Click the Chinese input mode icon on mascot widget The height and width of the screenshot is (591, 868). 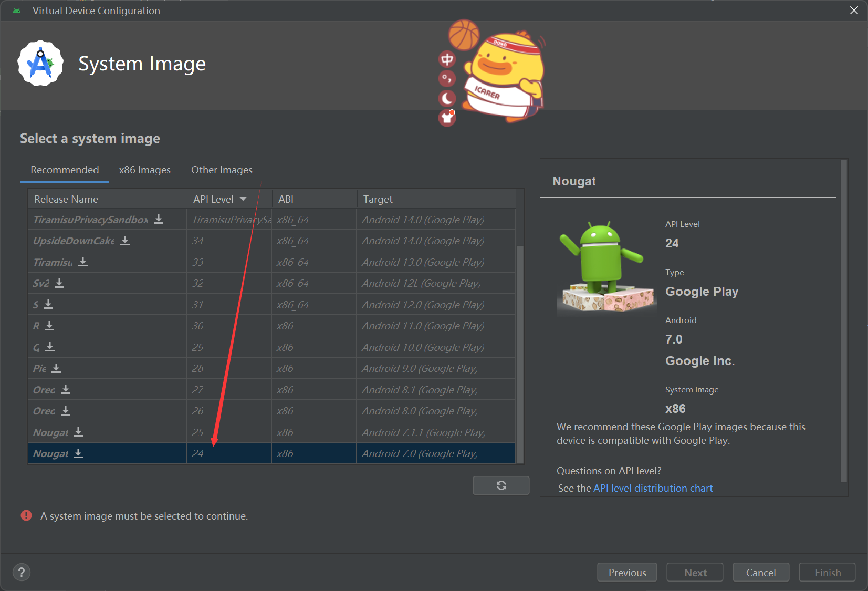tap(447, 59)
